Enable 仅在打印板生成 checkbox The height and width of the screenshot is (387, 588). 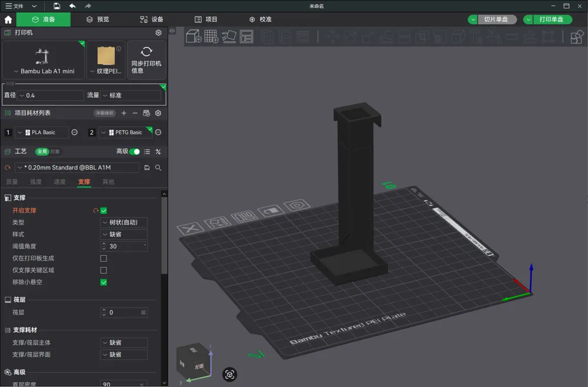(103, 258)
